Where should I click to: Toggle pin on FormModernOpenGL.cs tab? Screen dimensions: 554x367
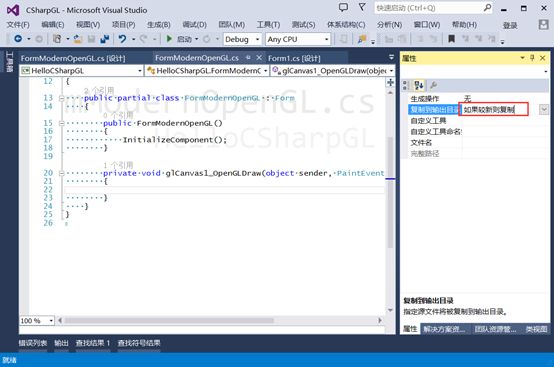click(x=248, y=58)
